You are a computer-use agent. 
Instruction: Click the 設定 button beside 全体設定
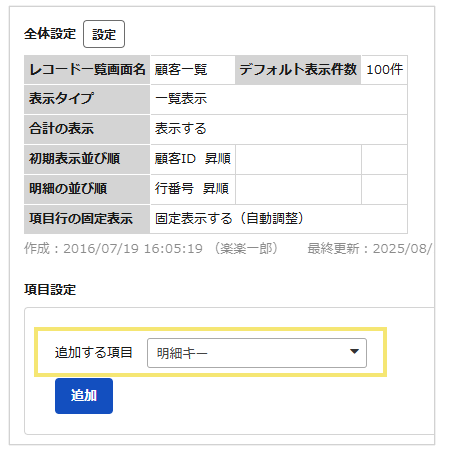tap(104, 34)
